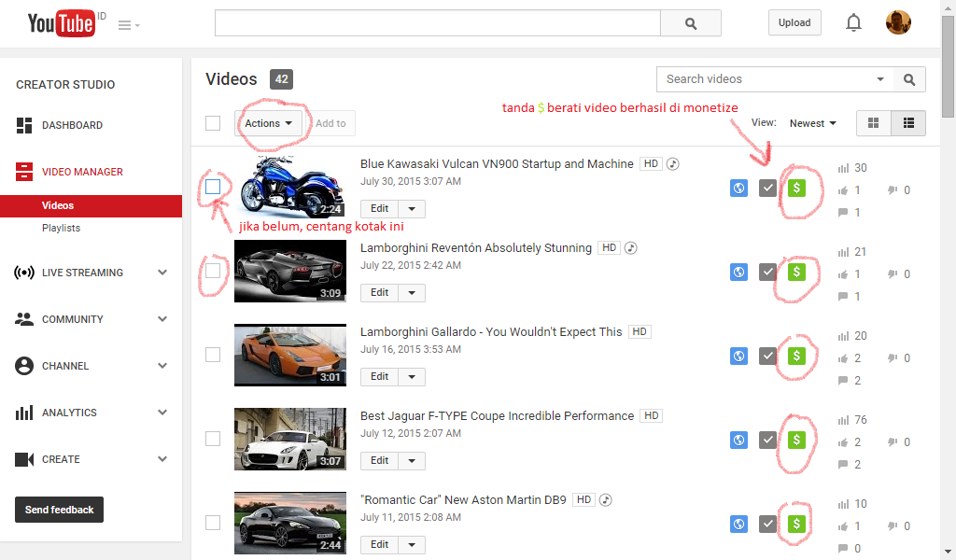The height and width of the screenshot is (560, 956).
Task: Click the Send feedback button
Action: click(x=59, y=510)
